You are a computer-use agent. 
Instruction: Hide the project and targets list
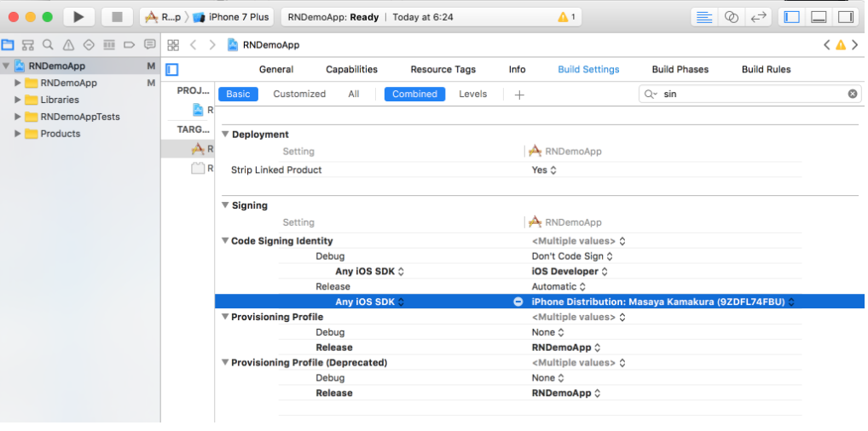point(172,70)
